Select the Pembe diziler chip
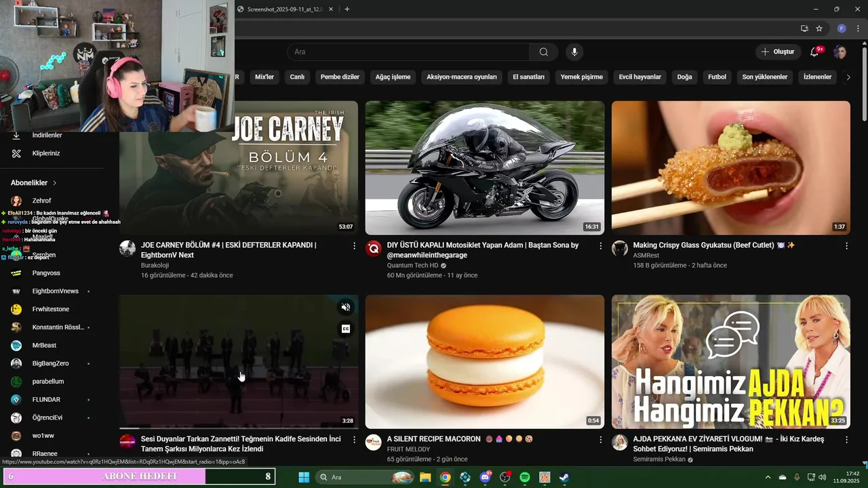 tap(340, 77)
